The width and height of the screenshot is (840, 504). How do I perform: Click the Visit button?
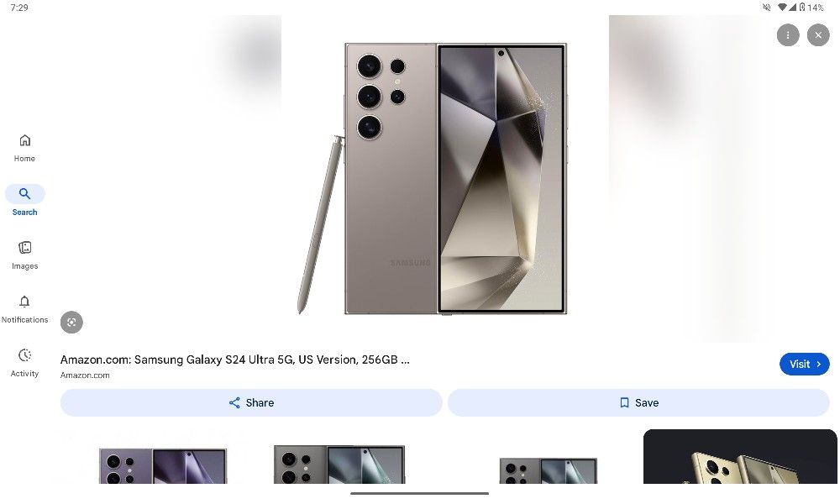(804, 365)
